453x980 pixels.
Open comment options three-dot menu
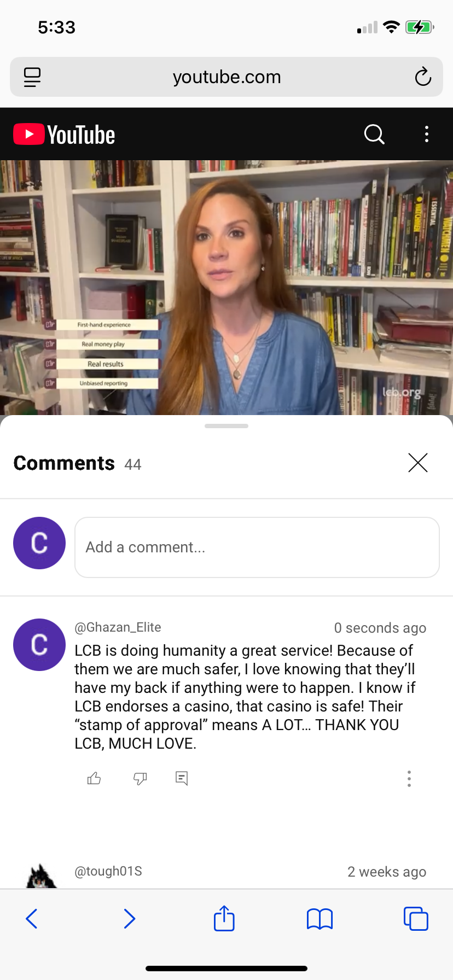(409, 778)
